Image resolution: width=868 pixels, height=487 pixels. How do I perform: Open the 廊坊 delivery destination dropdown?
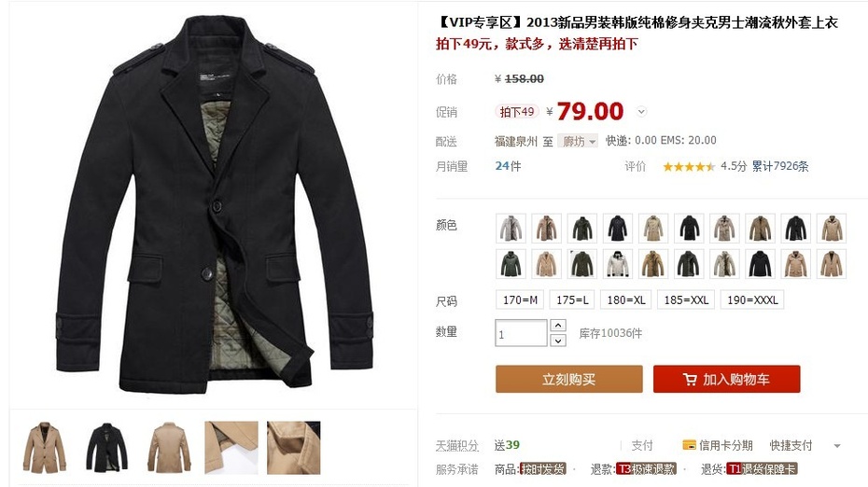coord(578,141)
